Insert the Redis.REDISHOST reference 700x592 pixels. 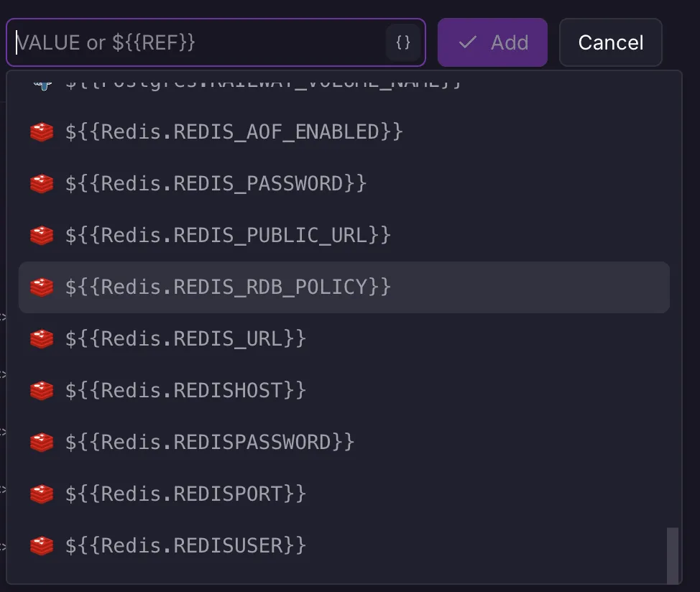[185, 391]
